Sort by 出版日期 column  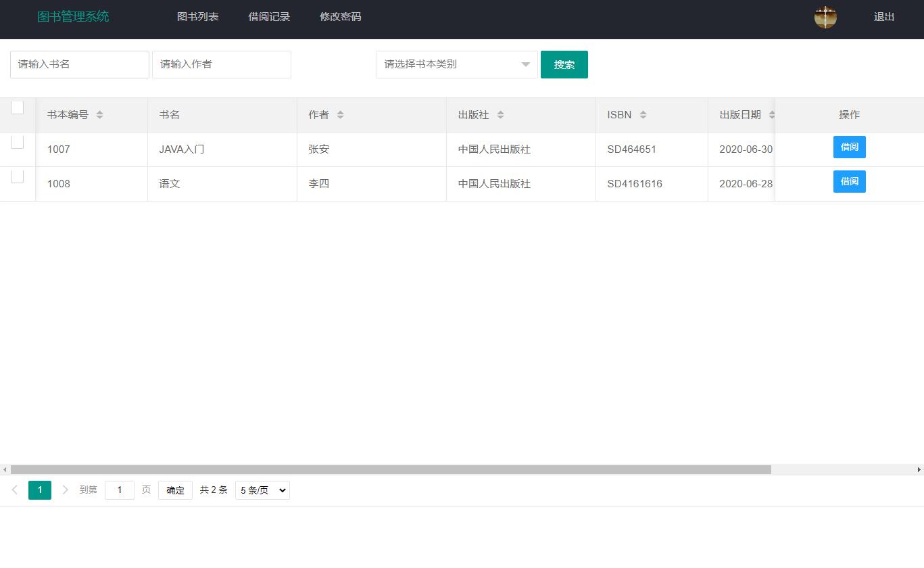coord(772,114)
